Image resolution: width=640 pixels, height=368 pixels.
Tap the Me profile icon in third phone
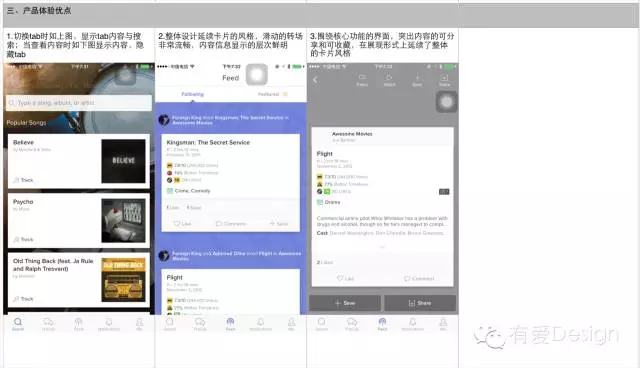pos(443,324)
